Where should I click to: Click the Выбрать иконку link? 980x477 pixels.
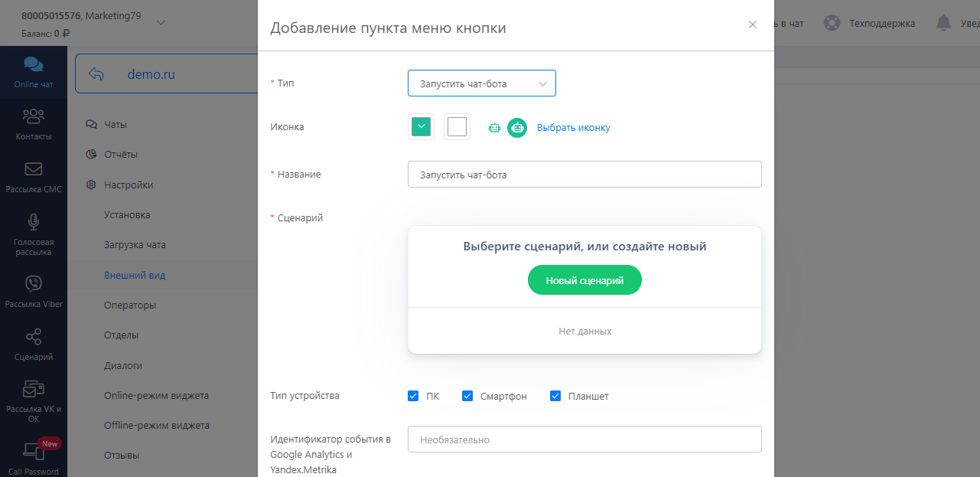pos(573,128)
